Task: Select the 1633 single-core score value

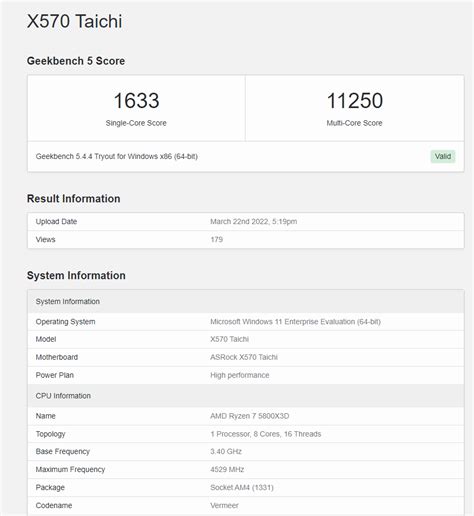Action: click(136, 100)
